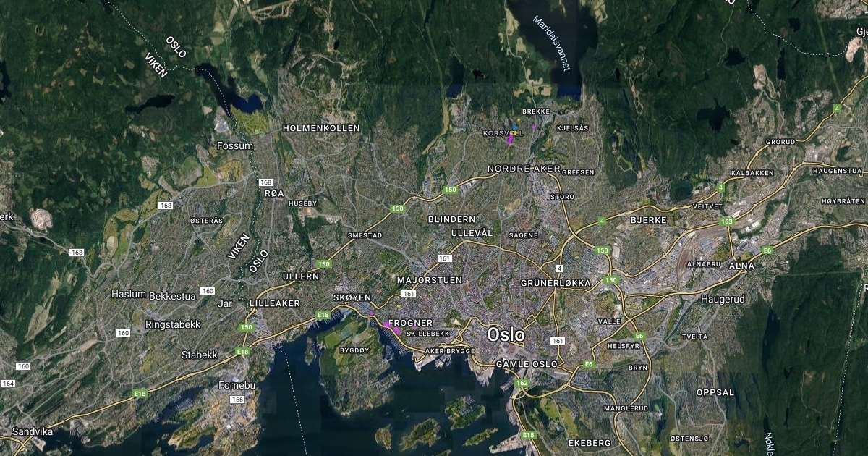Image resolution: width=868 pixels, height=456 pixels.
Task: Click the Oslo city label
Action: pos(506,334)
